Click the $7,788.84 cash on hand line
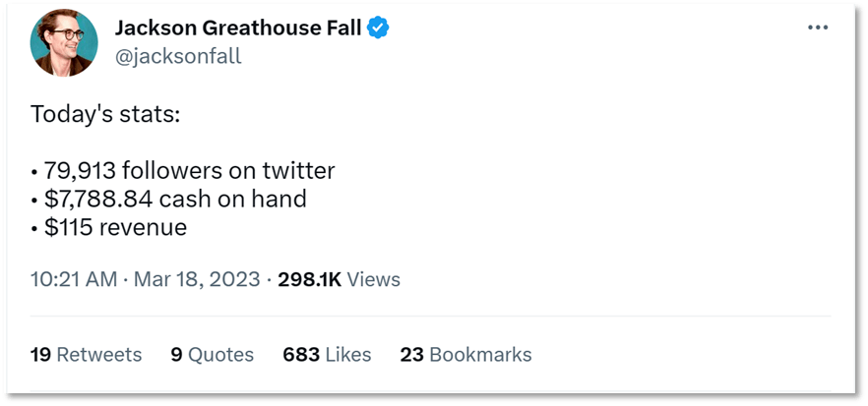The image size is (868, 406). pos(168,200)
